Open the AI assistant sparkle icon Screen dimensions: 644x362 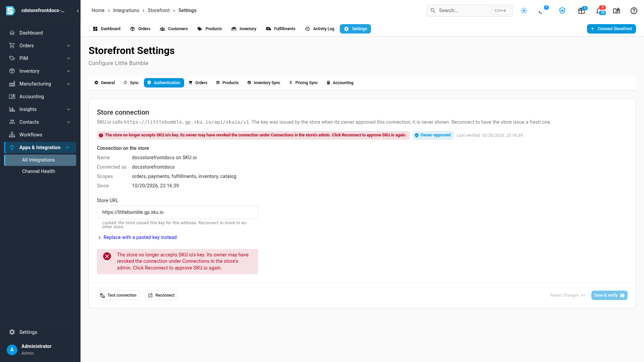pos(524,11)
